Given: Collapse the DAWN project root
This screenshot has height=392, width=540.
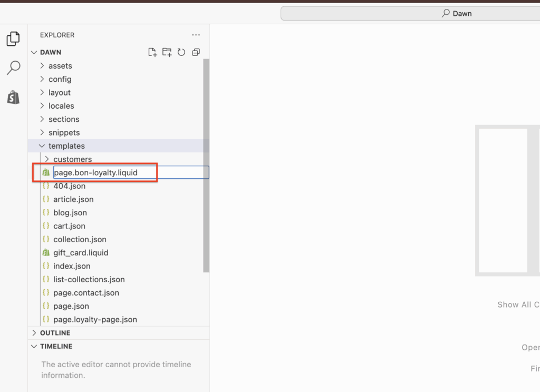Looking at the screenshot, I should point(51,52).
